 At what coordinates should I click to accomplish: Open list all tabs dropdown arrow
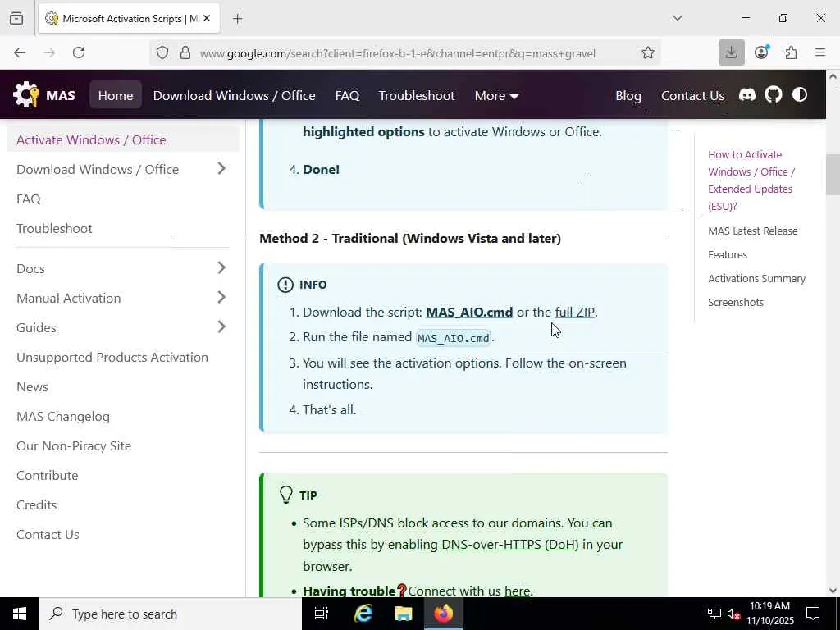[677, 18]
